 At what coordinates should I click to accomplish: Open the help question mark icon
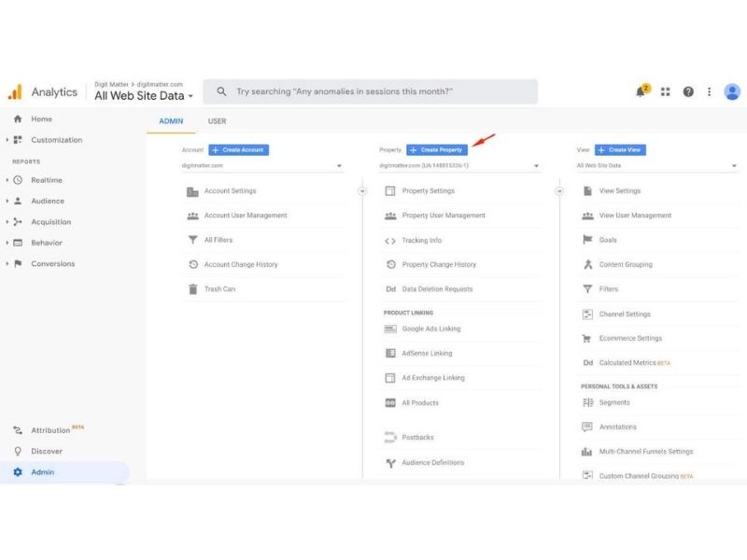688,91
